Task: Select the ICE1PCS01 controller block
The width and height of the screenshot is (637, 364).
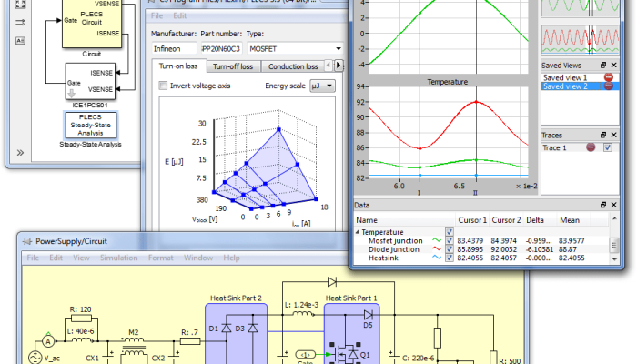Action: click(90, 81)
